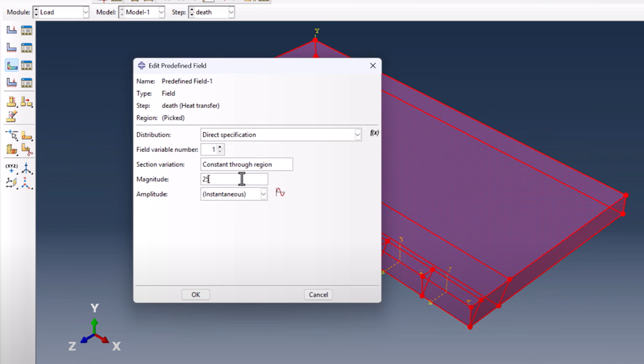
Task: Click the f(x) expression icon beside Distribution
Action: [374, 133]
